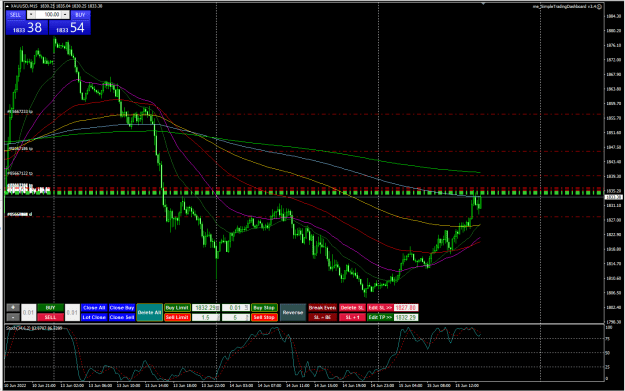Click the one-click BUY button at 1833.54
Screen dimensions: 625x391
click(70, 28)
